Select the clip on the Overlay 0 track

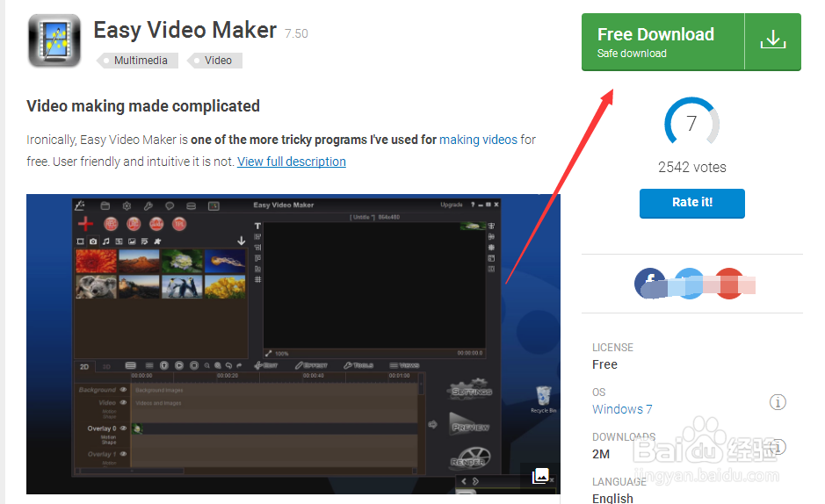(x=138, y=428)
